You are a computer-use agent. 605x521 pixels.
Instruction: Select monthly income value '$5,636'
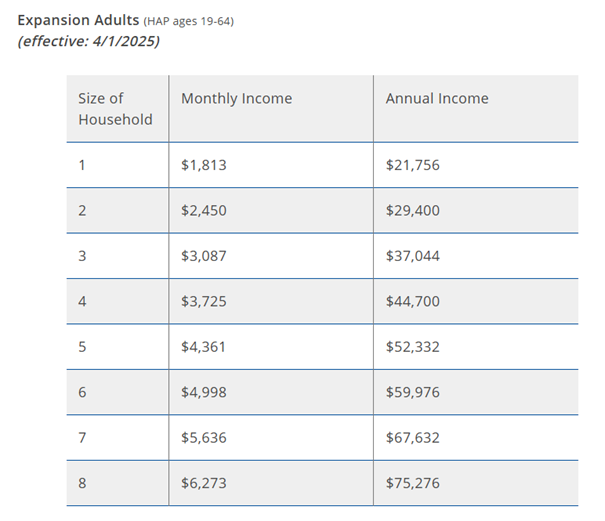[x=204, y=438]
